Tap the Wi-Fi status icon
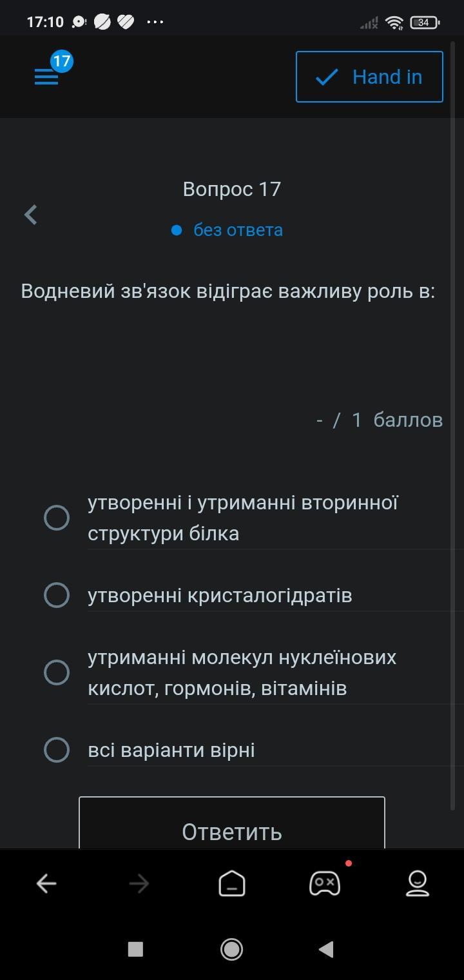 [394, 23]
